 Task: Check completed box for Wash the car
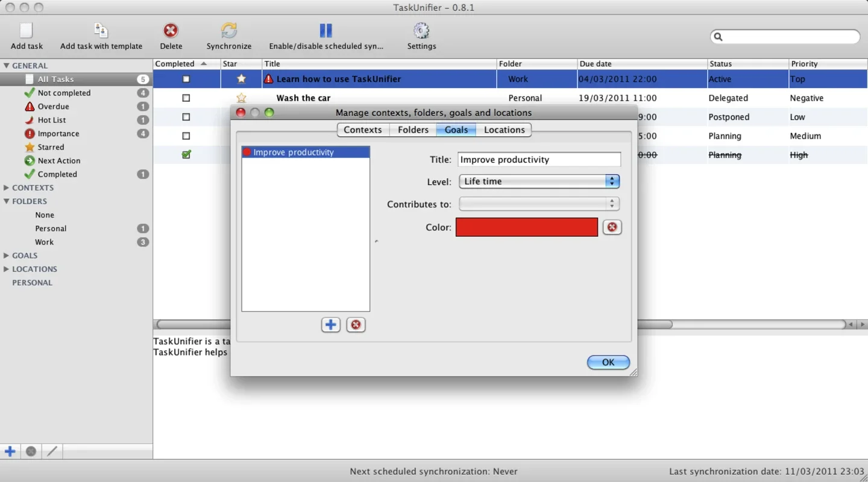[186, 98]
